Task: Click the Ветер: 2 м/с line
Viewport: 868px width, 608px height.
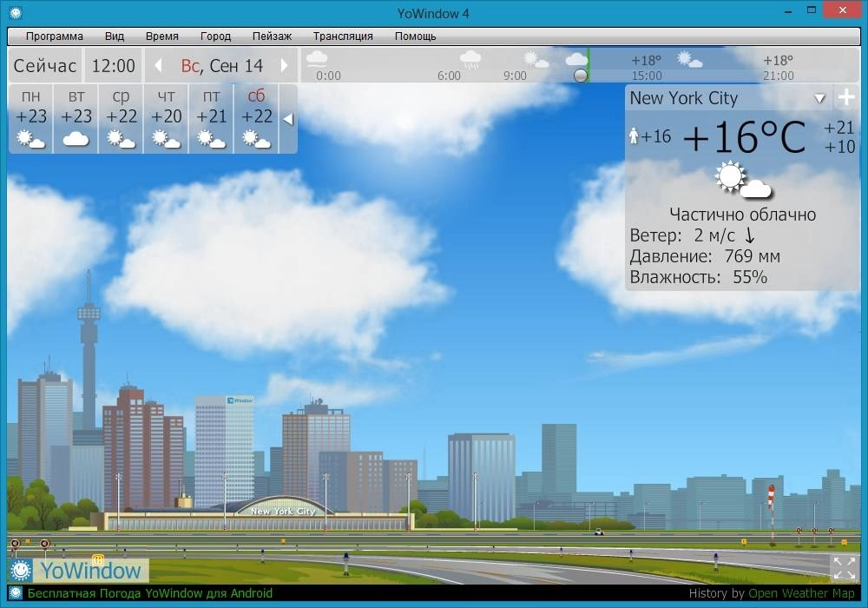Action: click(x=692, y=235)
